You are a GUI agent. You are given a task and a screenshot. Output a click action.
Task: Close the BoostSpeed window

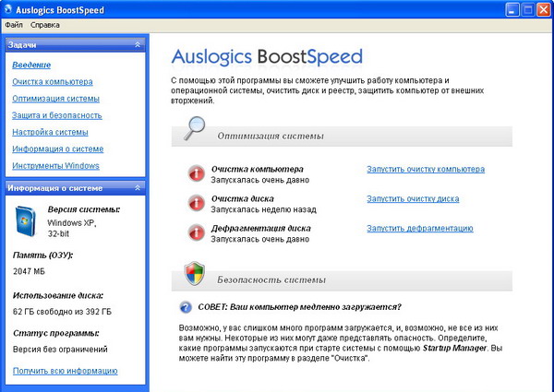pos(544,9)
